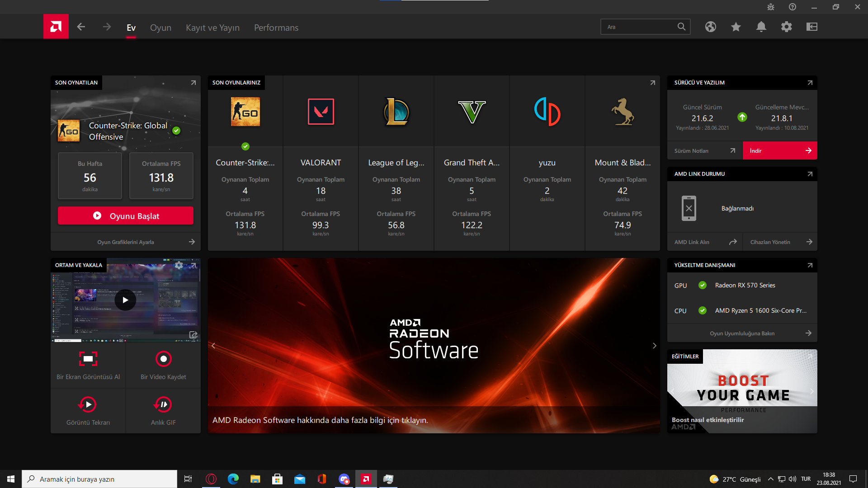The height and width of the screenshot is (488, 868).
Task: Click the Windows Start button
Action: point(11,479)
